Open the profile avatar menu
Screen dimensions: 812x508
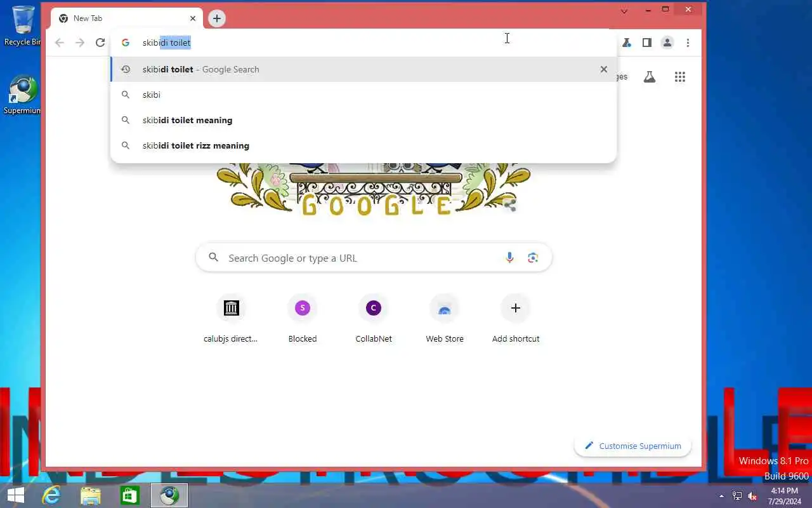667,43
